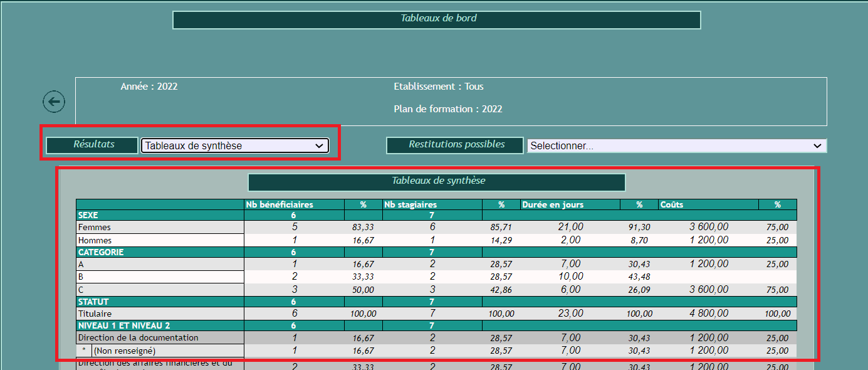This screenshot has width=868, height=370.
Task: Click the 'Tableaux de synthèse' panel title
Action: pyautogui.click(x=437, y=182)
